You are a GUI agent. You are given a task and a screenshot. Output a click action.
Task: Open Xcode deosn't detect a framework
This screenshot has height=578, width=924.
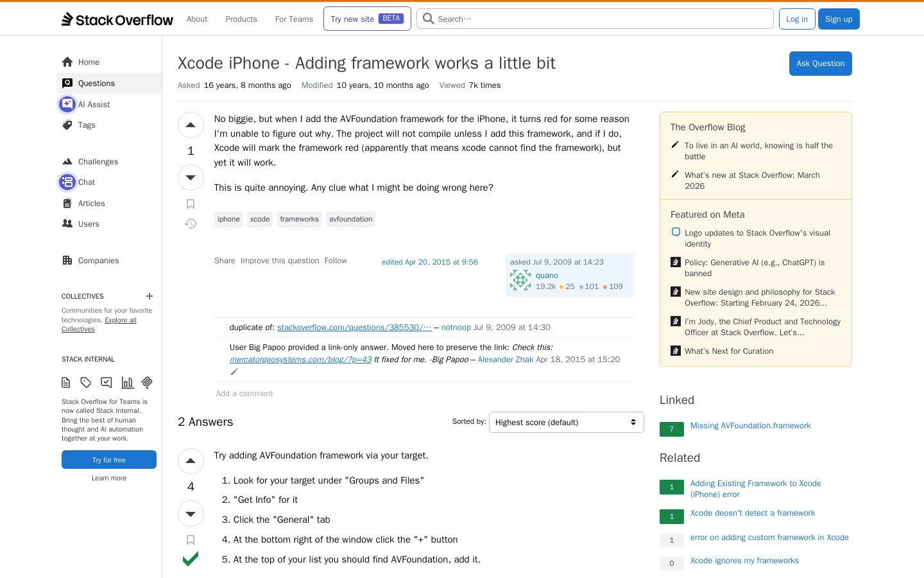[x=753, y=513]
